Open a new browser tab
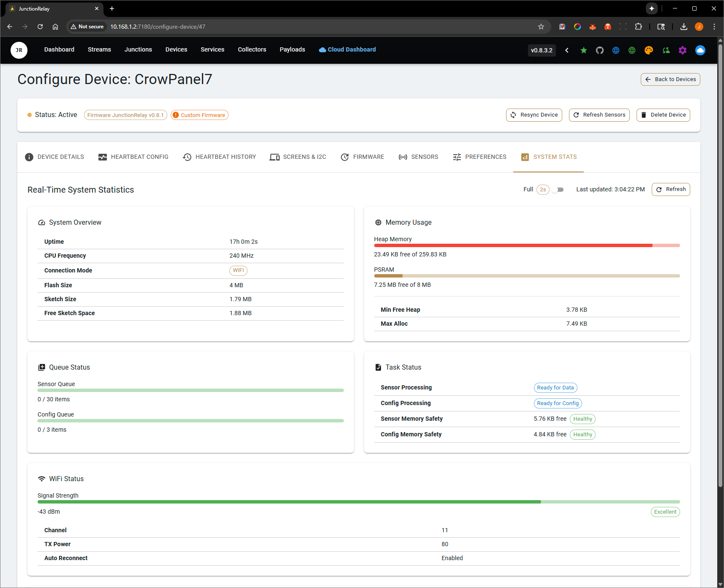The height and width of the screenshot is (588, 724). 112,8
